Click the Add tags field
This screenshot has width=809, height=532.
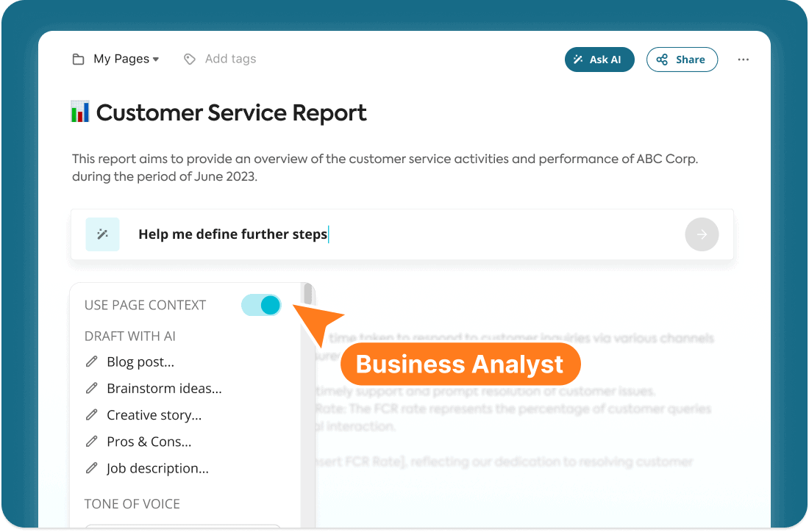tap(230, 60)
